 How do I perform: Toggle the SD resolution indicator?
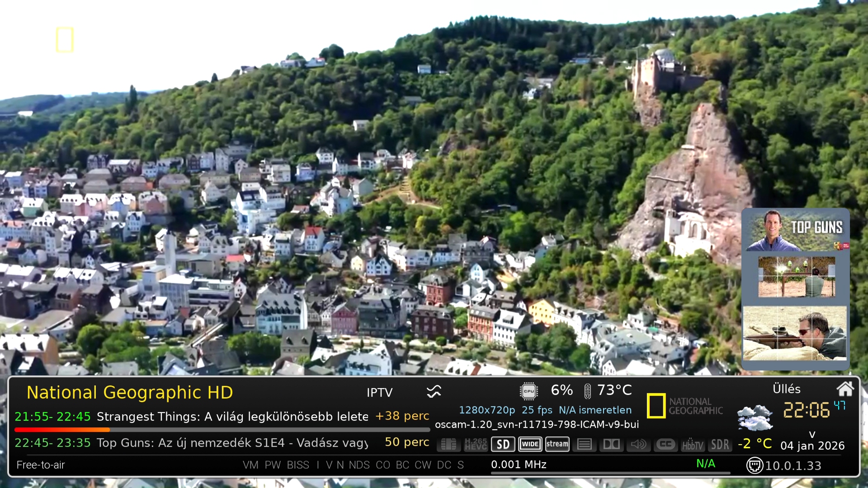(x=503, y=444)
